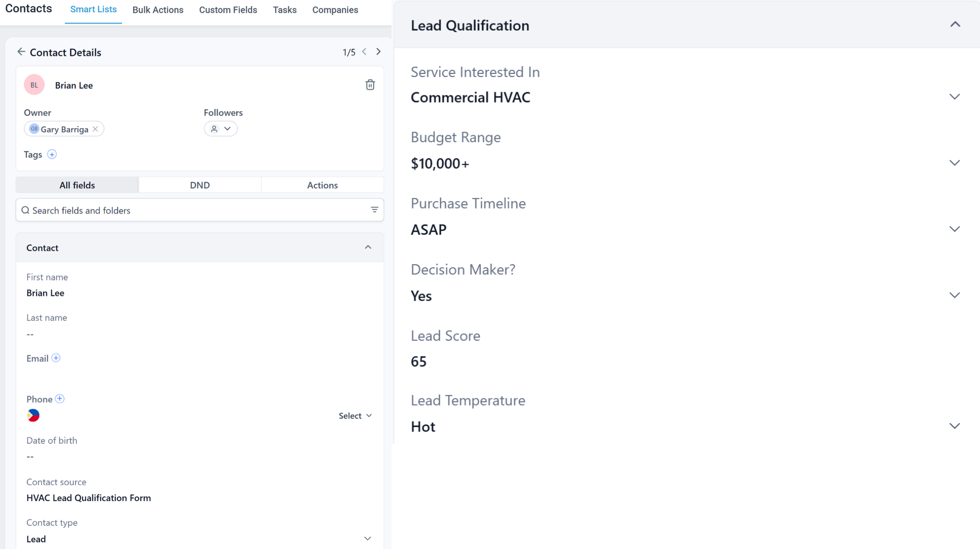The image size is (980, 551).
Task: Remove owner Gary Barriga with the X
Action: [95, 129]
